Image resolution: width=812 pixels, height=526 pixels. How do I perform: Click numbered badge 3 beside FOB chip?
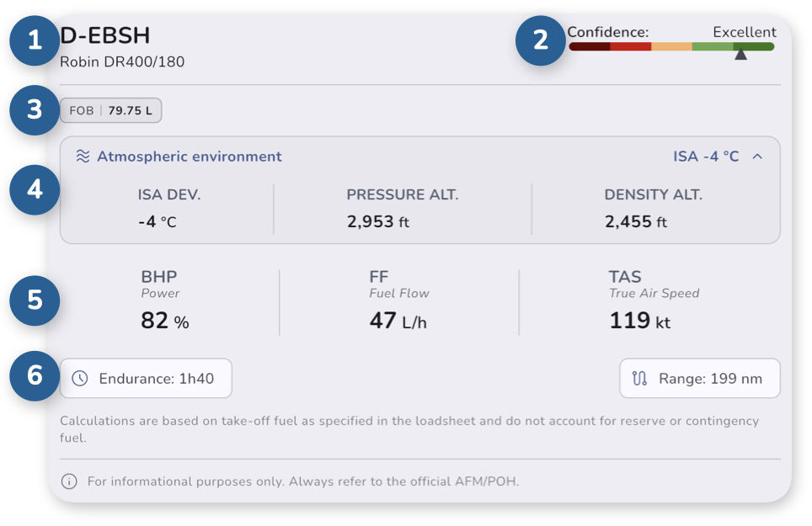point(35,110)
